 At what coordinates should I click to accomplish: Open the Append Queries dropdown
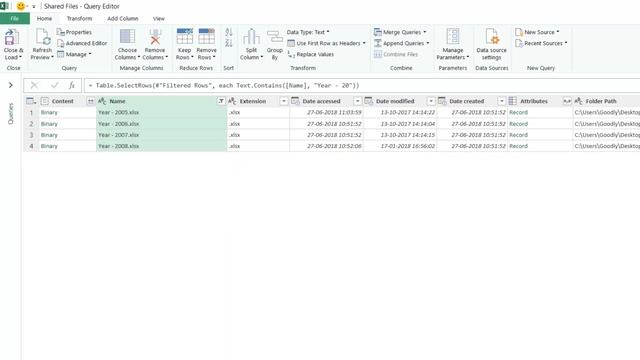[402, 43]
